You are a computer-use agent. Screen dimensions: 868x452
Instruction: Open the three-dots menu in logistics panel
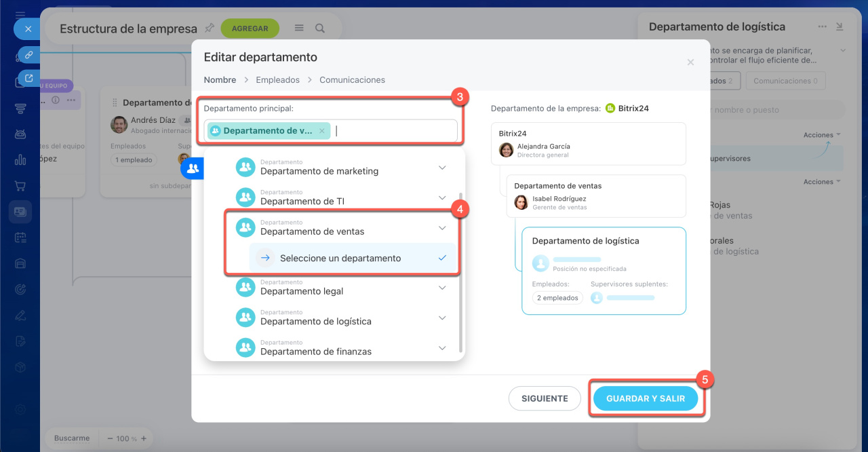click(x=823, y=27)
